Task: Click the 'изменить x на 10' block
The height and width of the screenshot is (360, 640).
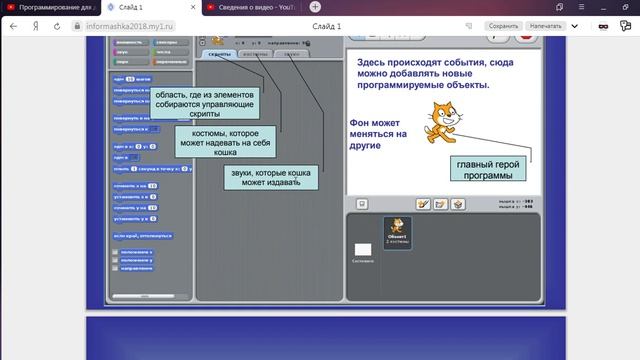Action: (135, 186)
